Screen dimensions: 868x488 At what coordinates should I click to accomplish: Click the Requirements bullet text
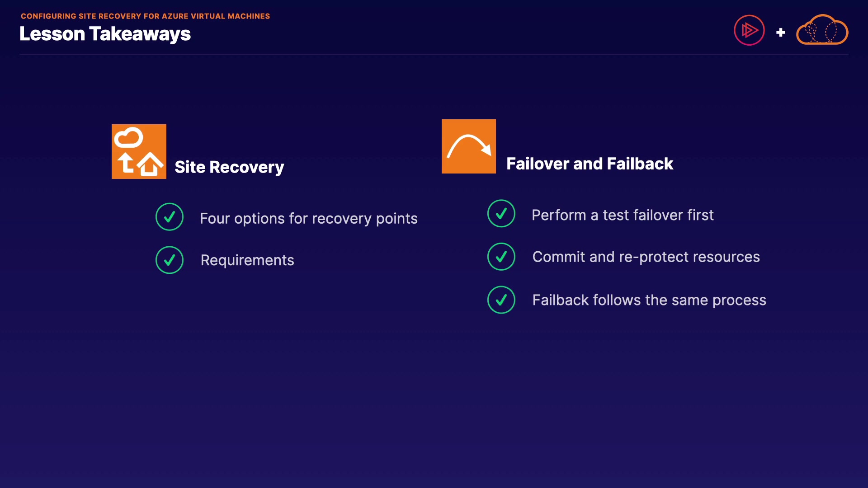tap(247, 260)
